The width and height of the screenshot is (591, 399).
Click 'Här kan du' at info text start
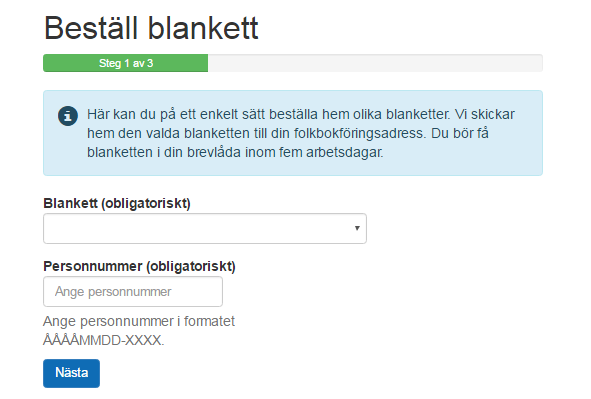coord(121,114)
